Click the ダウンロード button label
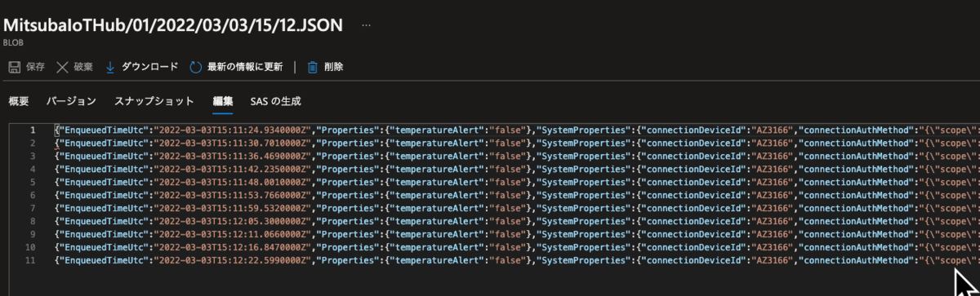The height and width of the screenshot is (296, 980). point(149,67)
